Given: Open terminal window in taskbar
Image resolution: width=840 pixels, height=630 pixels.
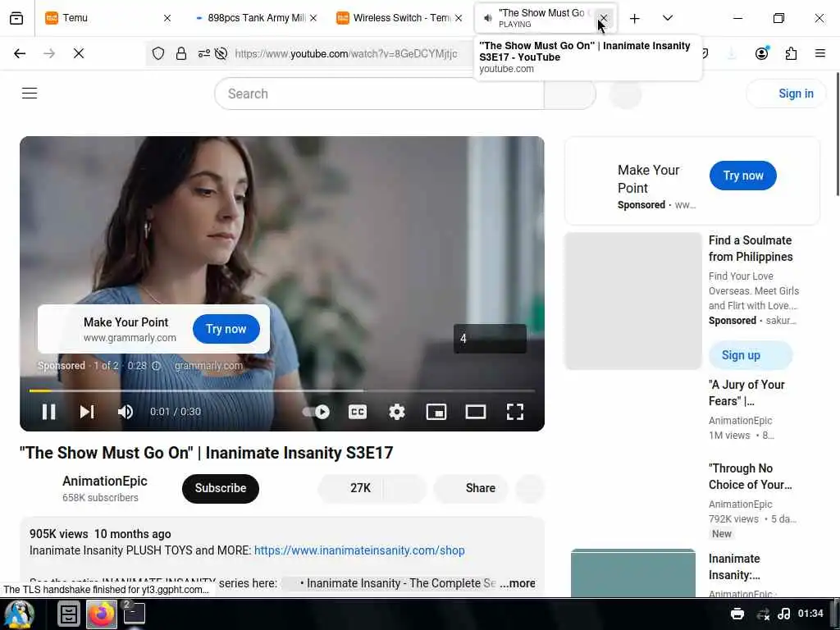Looking at the screenshot, I should 135,613.
